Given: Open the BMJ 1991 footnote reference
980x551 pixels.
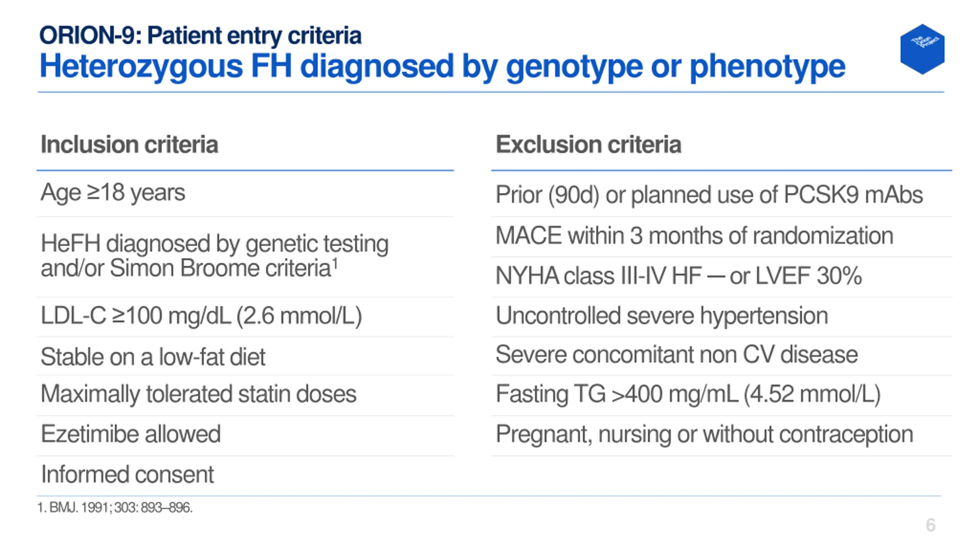Looking at the screenshot, I should [x=115, y=508].
